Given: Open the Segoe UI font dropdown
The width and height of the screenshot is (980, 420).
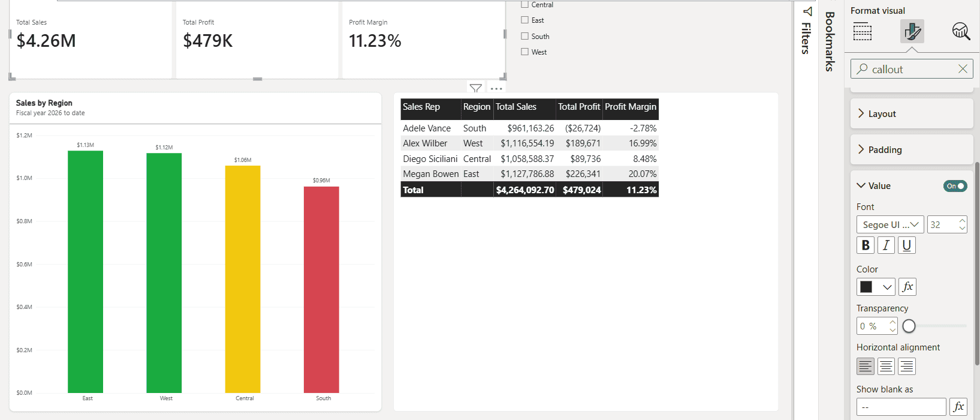Looking at the screenshot, I should point(890,224).
